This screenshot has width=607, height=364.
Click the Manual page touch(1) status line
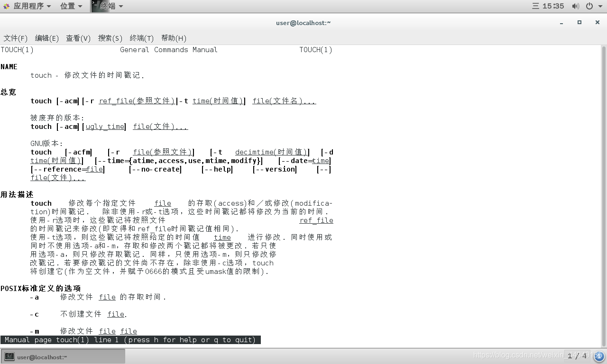tap(130, 340)
